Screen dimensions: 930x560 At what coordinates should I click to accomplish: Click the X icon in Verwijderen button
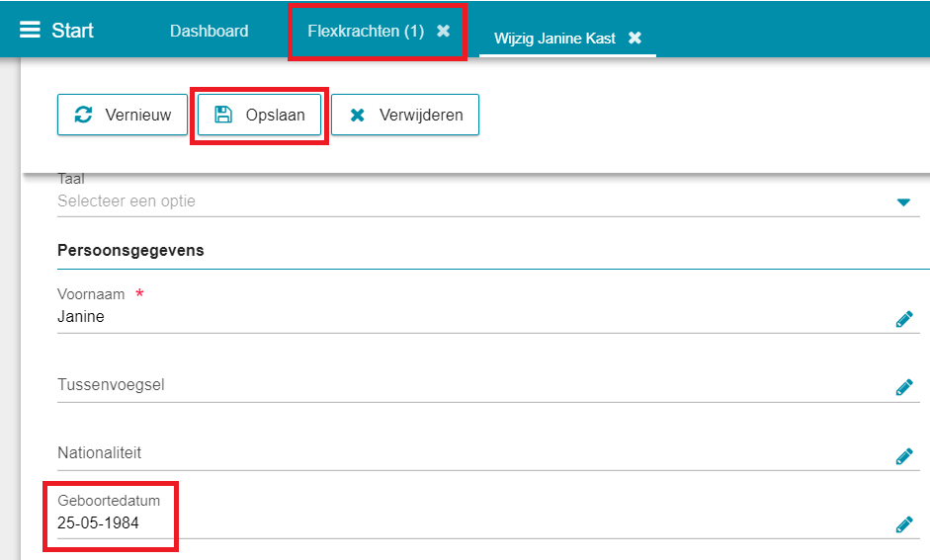tap(357, 115)
